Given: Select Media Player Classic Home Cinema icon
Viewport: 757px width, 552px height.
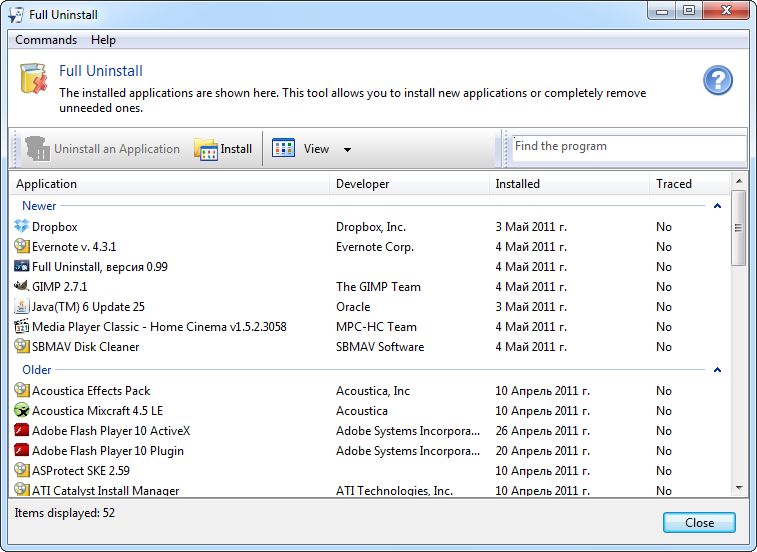Looking at the screenshot, I should 22,326.
